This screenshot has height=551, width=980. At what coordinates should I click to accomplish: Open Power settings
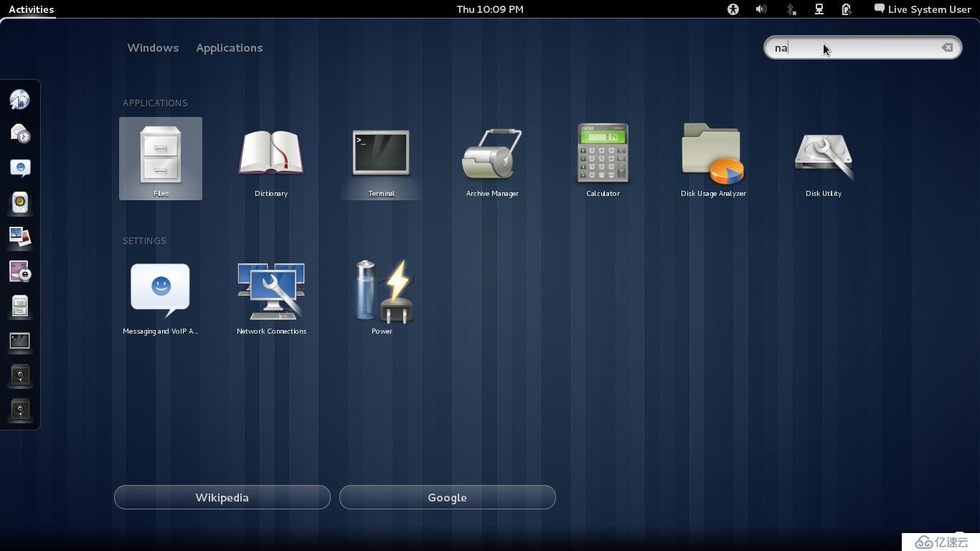[x=382, y=296]
